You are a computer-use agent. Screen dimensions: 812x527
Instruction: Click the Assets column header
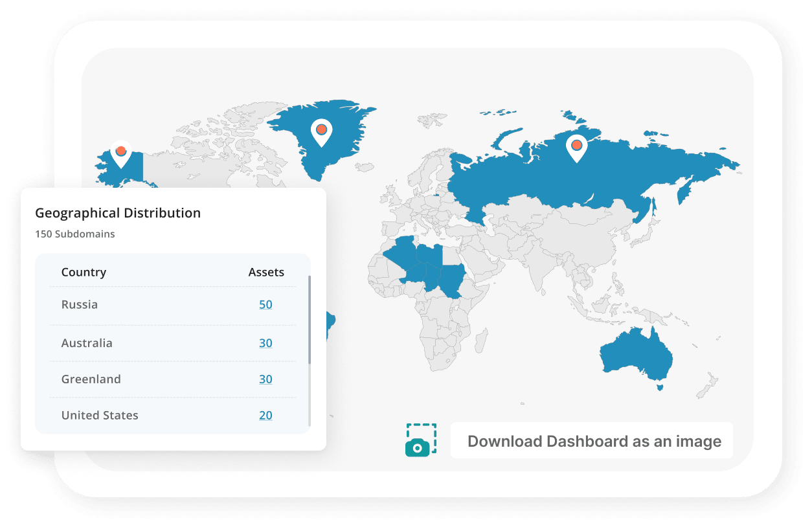[266, 272]
